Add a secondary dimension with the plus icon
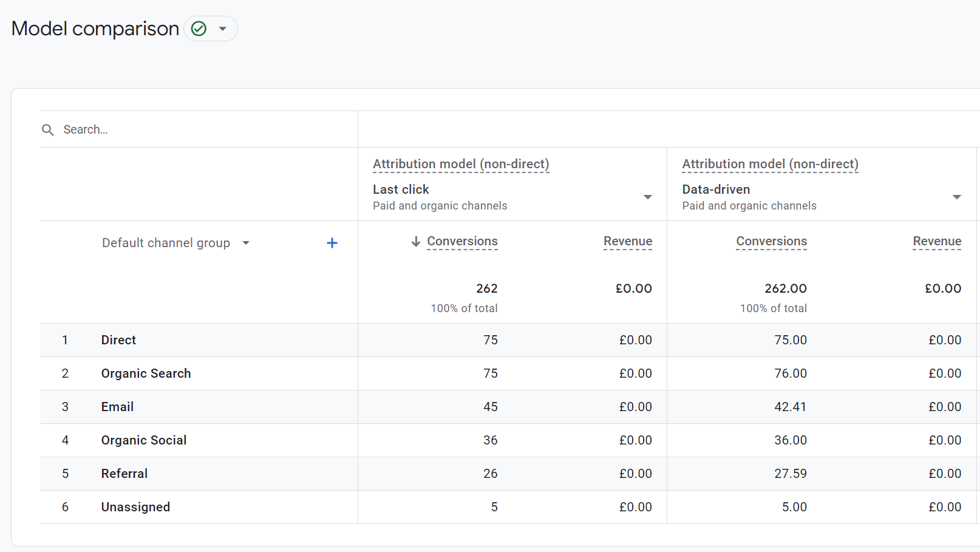This screenshot has width=980, height=552. [x=332, y=243]
